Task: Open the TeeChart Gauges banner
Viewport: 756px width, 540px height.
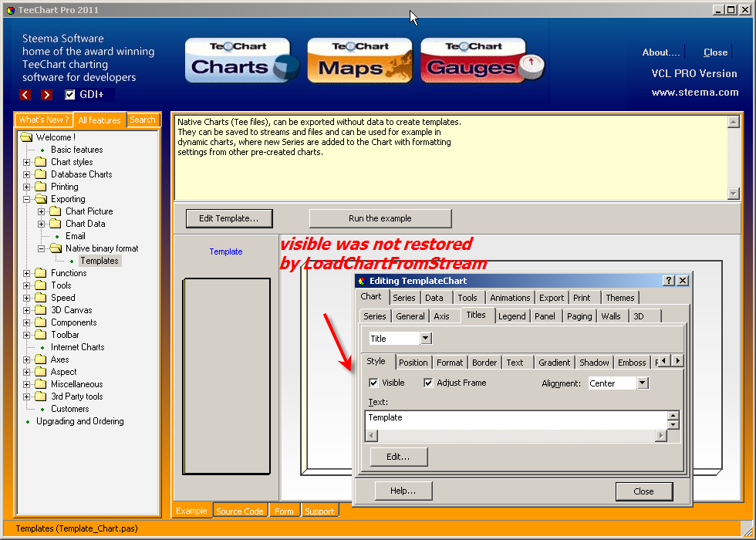Action: [482, 60]
